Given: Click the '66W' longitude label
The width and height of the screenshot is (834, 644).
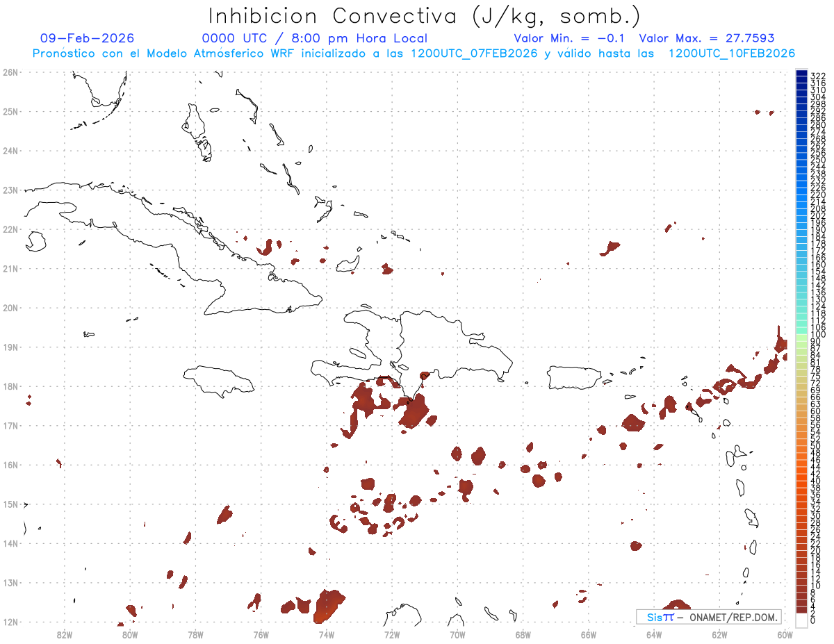Looking at the screenshot, I should pyautogui.click(x=589, y=634).
